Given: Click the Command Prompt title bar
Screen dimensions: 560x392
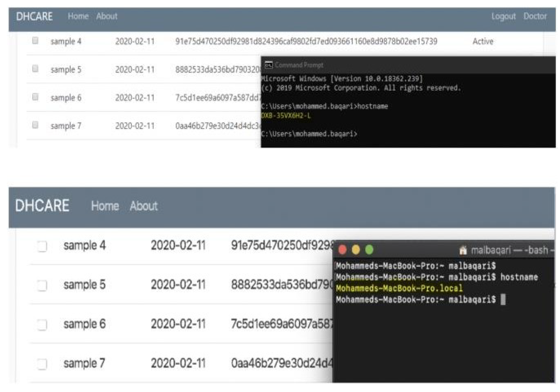Looking at the screenshot, I should tap(415, 65).
